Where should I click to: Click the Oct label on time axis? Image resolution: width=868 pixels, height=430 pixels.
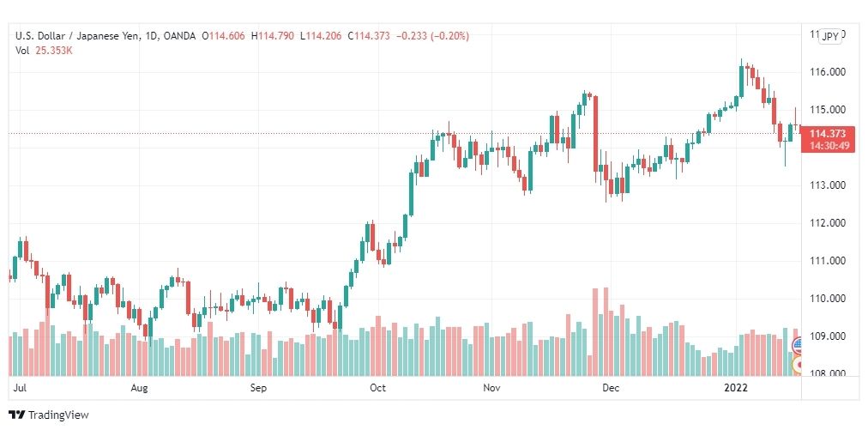[378, 388]
